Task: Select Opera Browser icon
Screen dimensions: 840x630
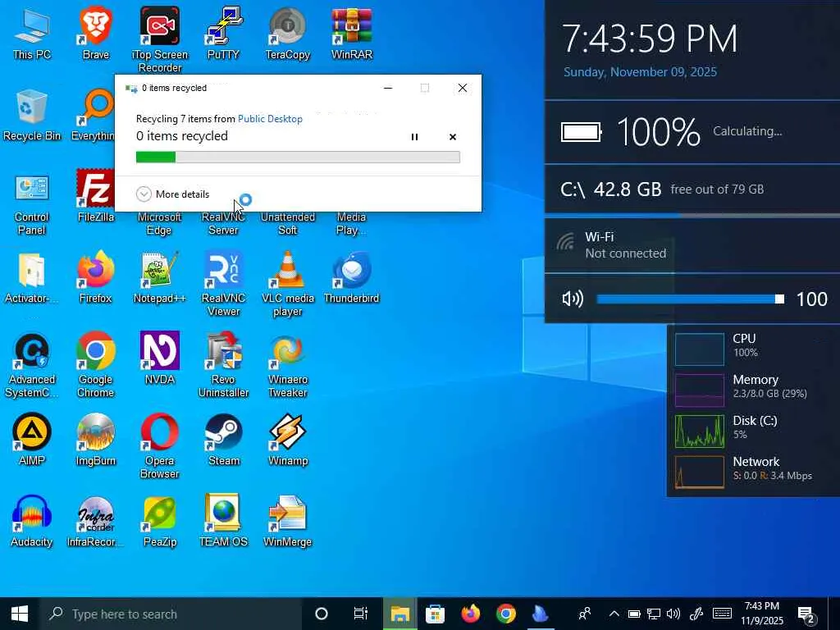Action: [160, 446]
